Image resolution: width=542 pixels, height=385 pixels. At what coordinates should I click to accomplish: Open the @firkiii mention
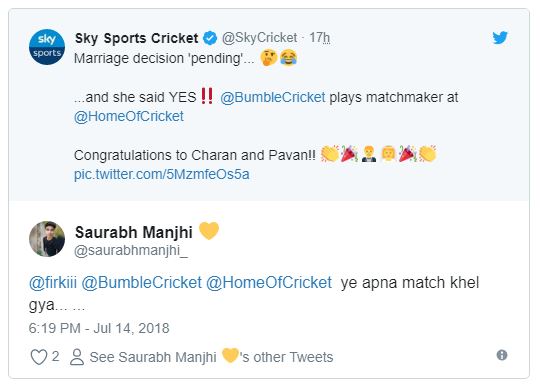[x=53, y=283]
